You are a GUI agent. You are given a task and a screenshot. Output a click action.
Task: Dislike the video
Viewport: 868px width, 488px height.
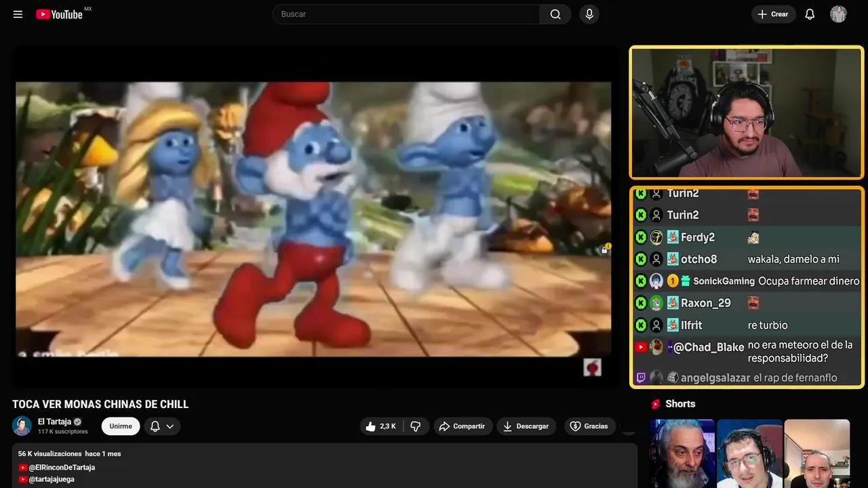[x=416, y=426]
